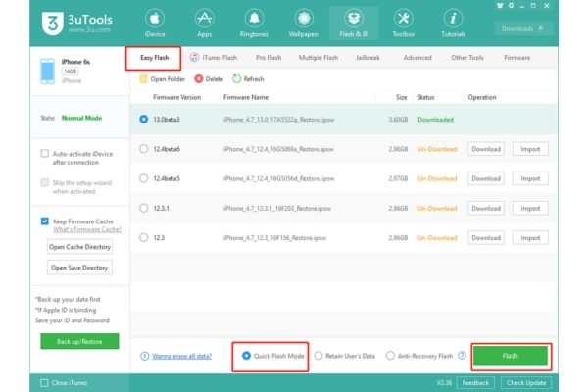Open the Tutorials section
588x392 pixels.
point(454,21)
